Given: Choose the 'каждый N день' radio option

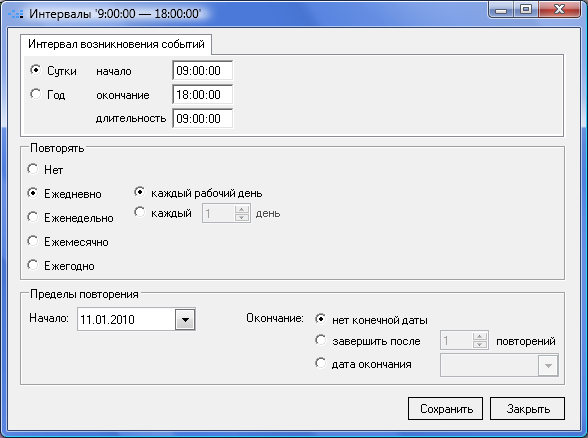Looking at the screenshot, I should pyautogui.click(x=140, y=213).
